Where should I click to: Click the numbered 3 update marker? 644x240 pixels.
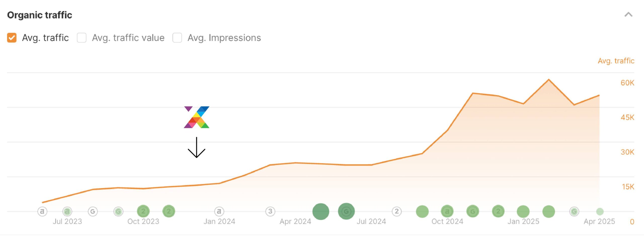(x=270, y=211)
